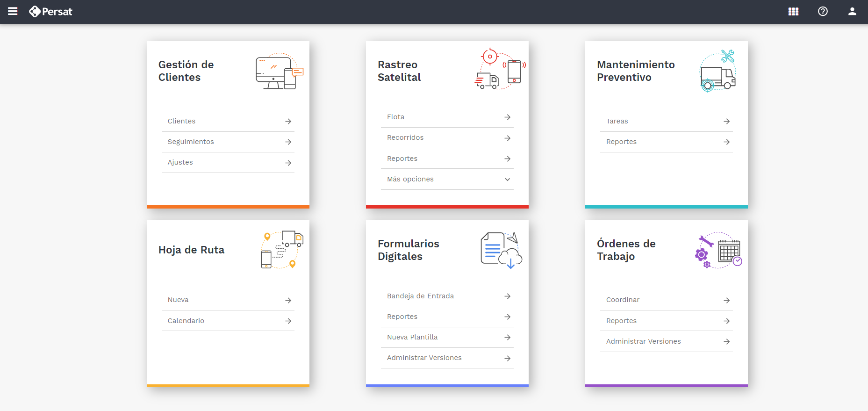Click the Formularios Digitales card title

pos(409,250)
